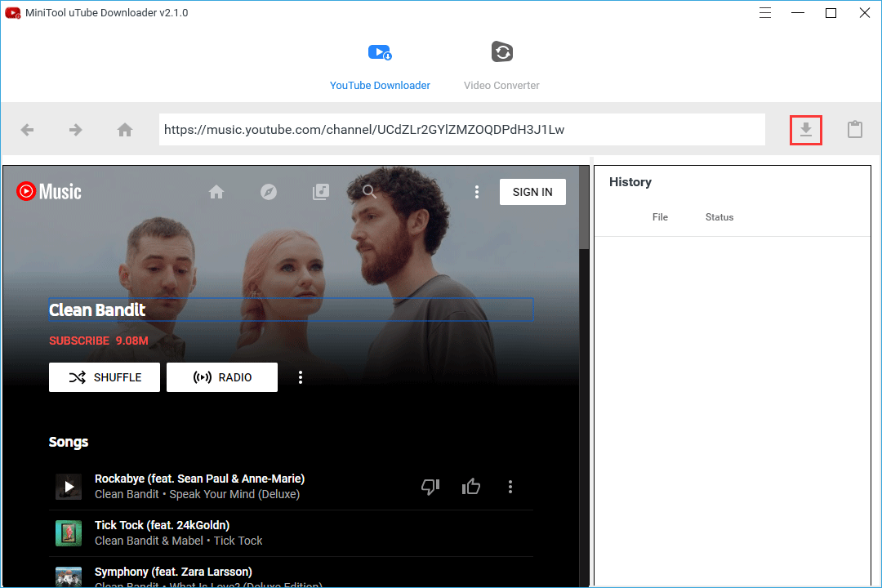Click the Songs section heading
This screenshot has width=882, height=588.
69,442
